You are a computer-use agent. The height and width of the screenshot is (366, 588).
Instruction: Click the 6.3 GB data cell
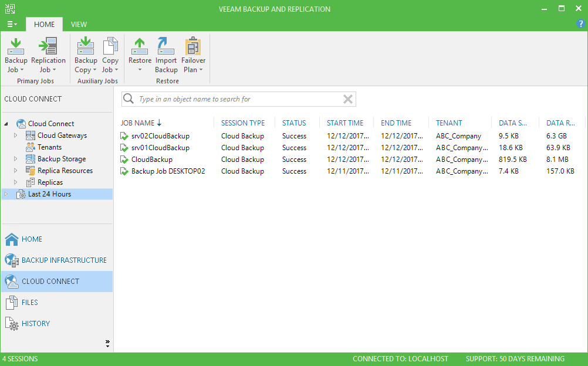click(556, 136)
